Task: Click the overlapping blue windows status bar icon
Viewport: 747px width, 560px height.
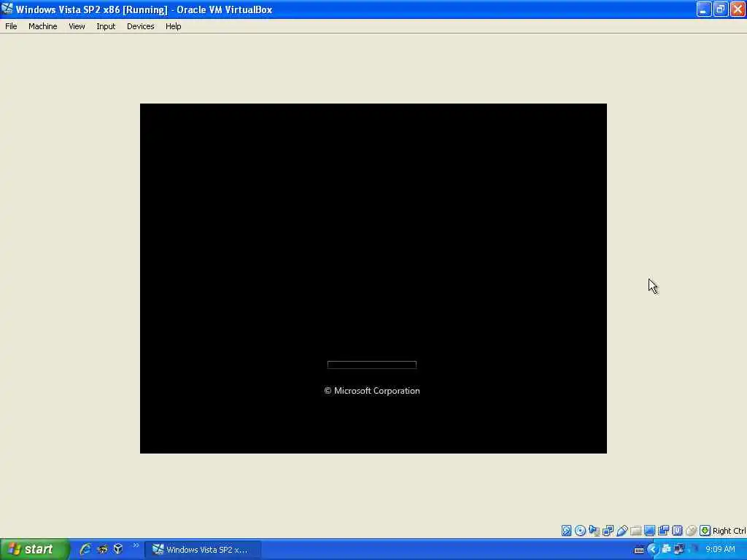Action: (x=663, y=531)
